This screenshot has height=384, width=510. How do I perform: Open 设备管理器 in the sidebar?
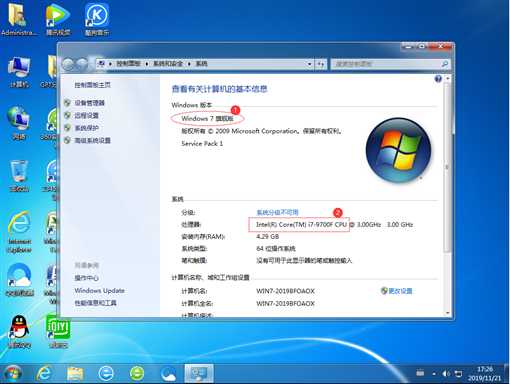pos(89,103)
